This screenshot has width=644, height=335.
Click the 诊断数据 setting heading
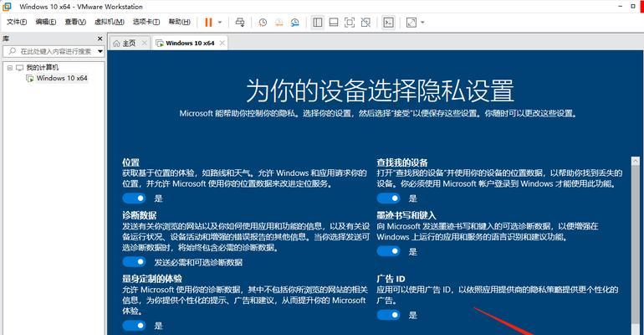click(x=139, y=215)
